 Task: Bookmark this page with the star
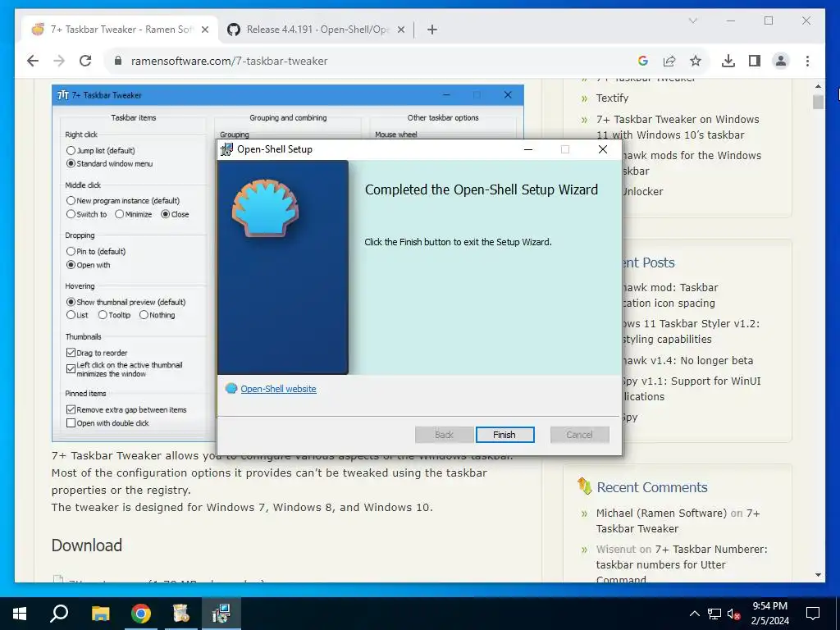[x=696, y=61]
